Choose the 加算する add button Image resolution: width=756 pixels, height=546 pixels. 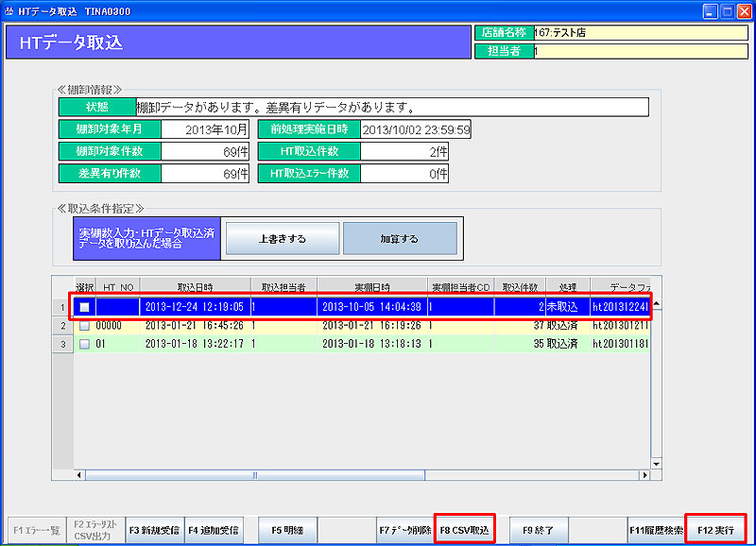[399, 239]
